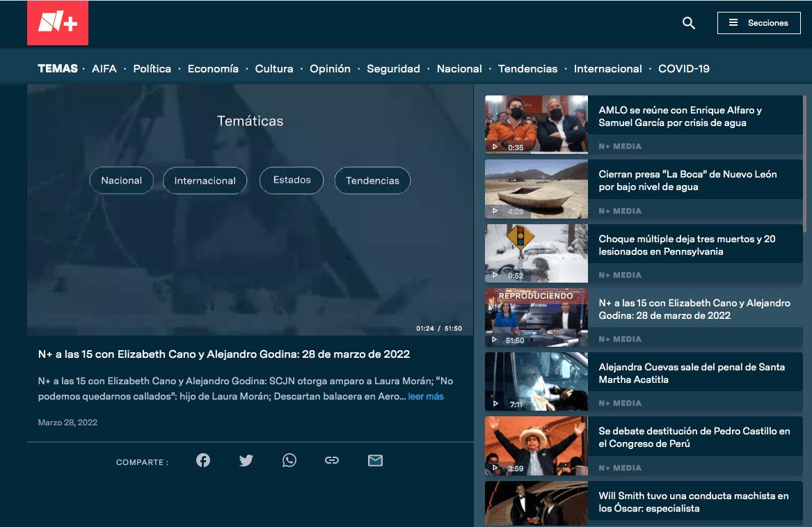This screenshot has width=812, height=527.
Task: Choose the Internacional temática pill
Action: (205, 180)
